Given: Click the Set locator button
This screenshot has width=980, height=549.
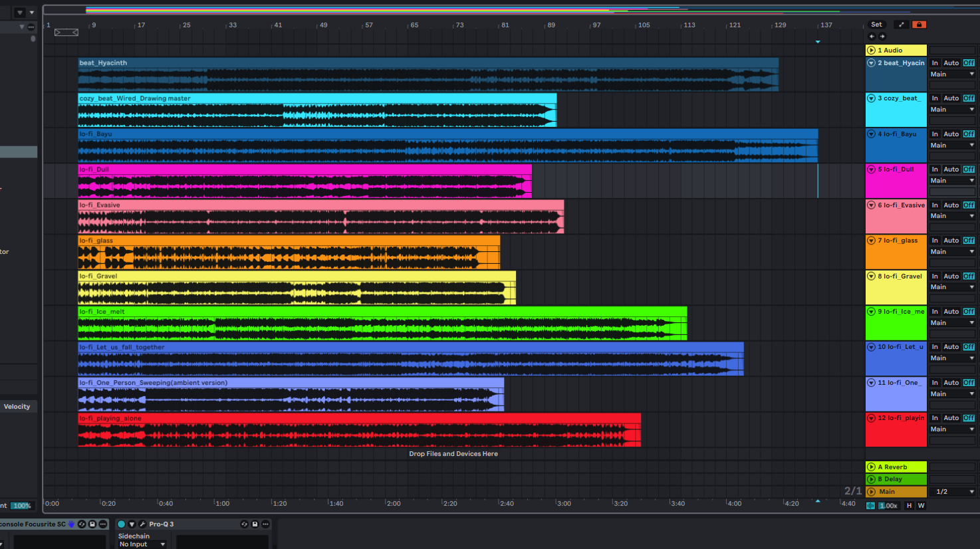Looking at the screenshot, I should (876, 25).
